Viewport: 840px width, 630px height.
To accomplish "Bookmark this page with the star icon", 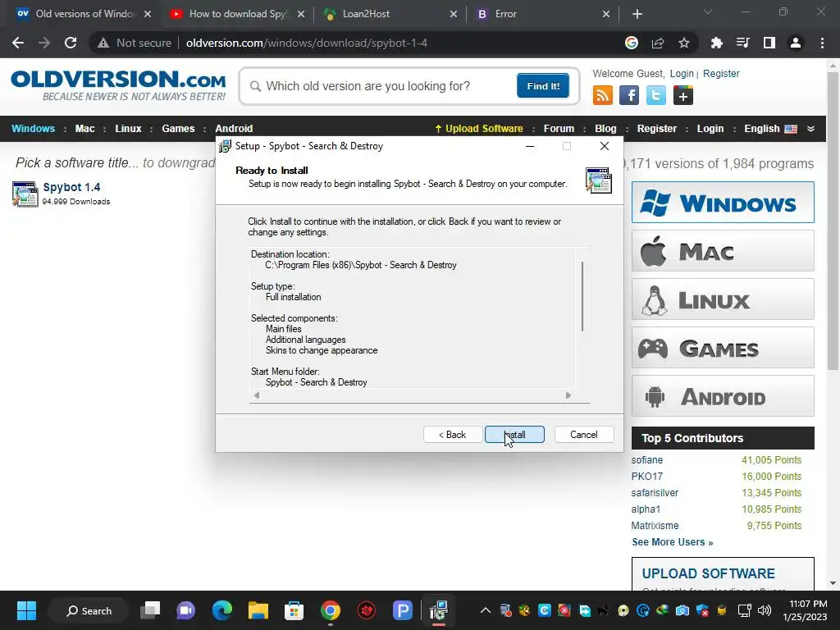I will (x=684, y=43).
